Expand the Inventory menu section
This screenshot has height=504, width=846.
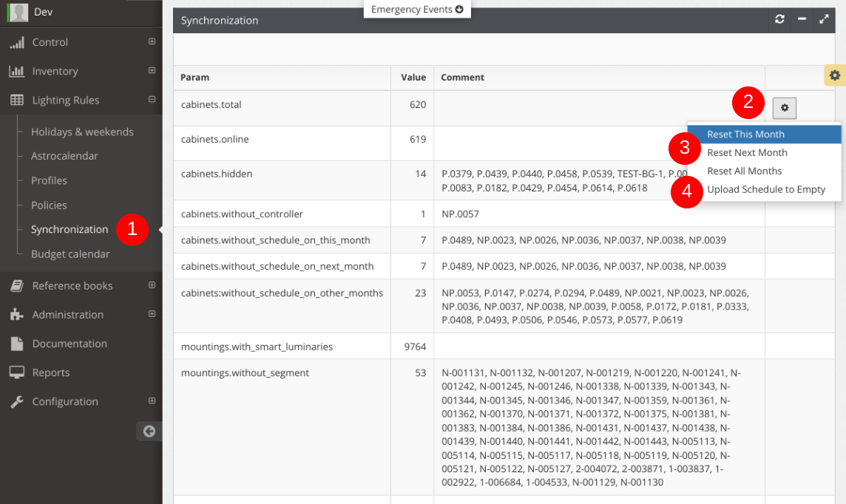pyautogui.click(x=152, y=71)
